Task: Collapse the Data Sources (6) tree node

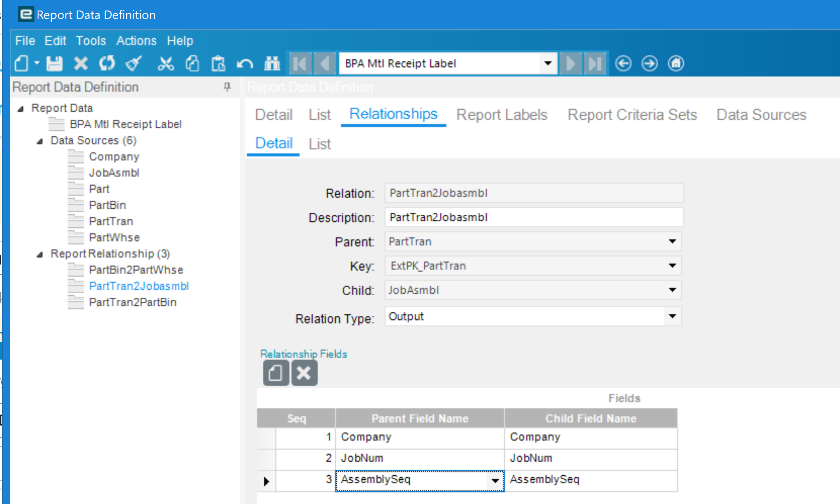Action: pyautogui.click(x=40, y=141)
